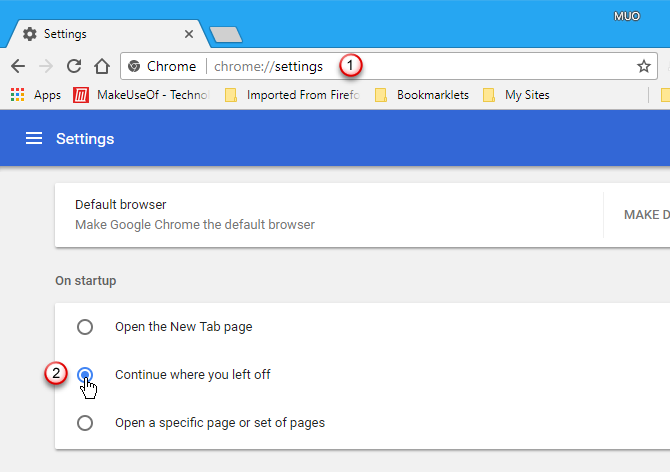Click the Forward navigation arrow
The width and height of the screenshot is (670, 472).
46,66
